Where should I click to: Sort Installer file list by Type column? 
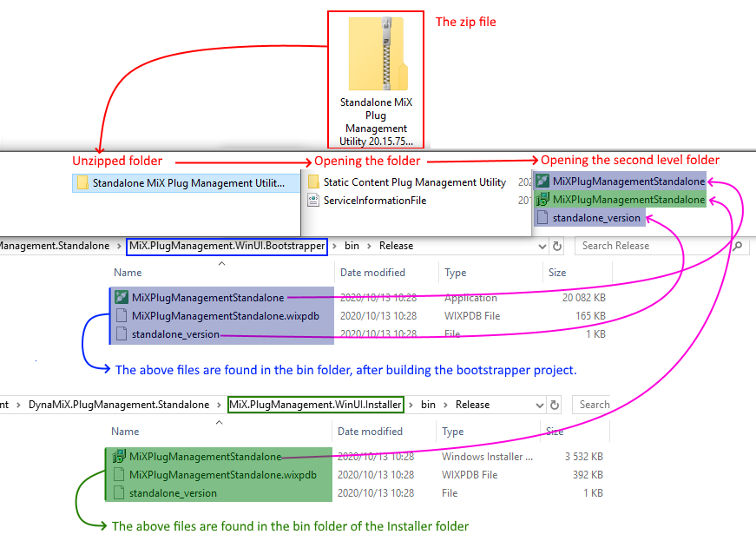click(x=452, y=432)
